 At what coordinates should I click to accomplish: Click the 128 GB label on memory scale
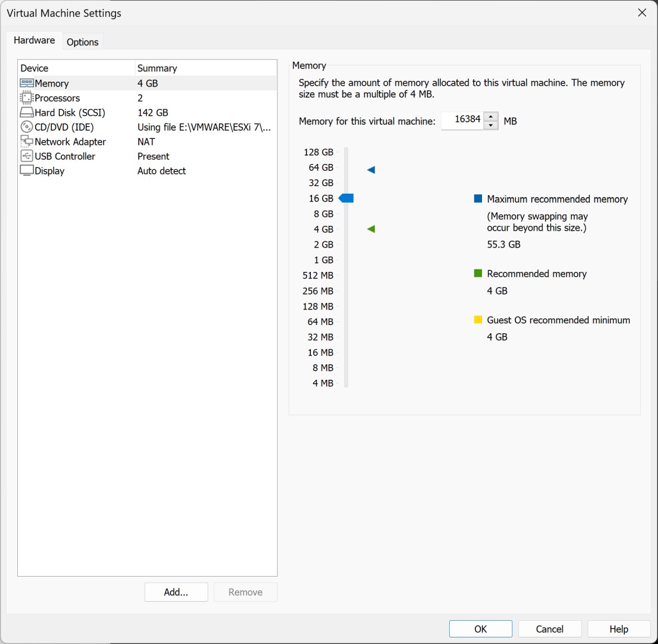[x=319, y=152]
